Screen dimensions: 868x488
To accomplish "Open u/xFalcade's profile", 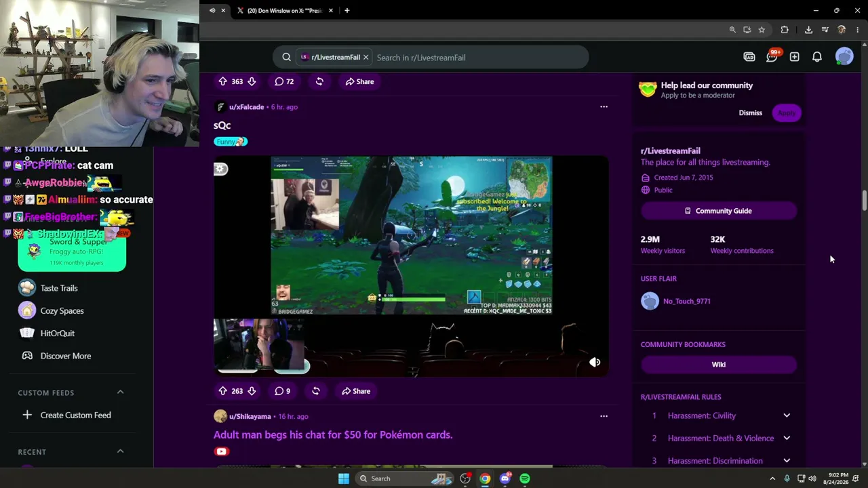I will [x=246, y=107].
